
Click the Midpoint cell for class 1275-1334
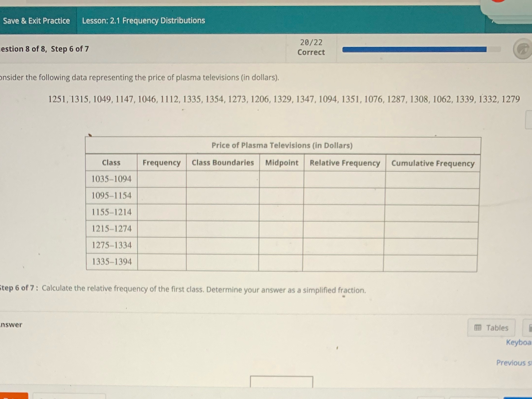pos(281,245)
